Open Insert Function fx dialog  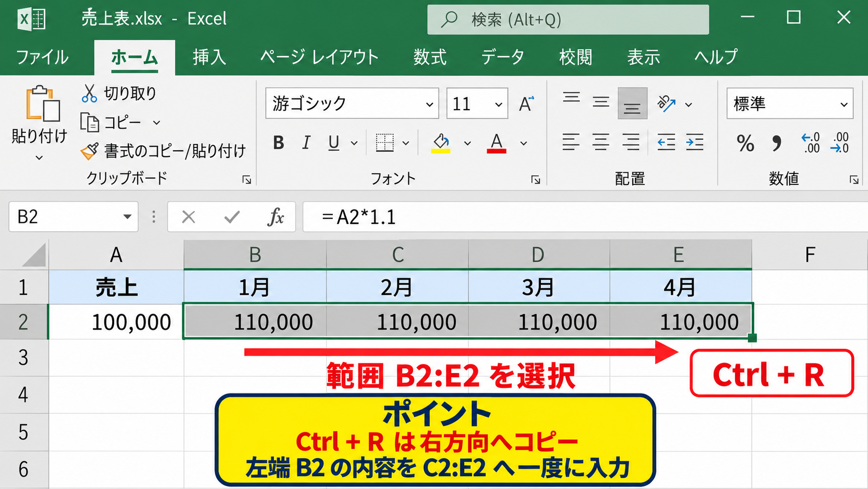[276, 217]
